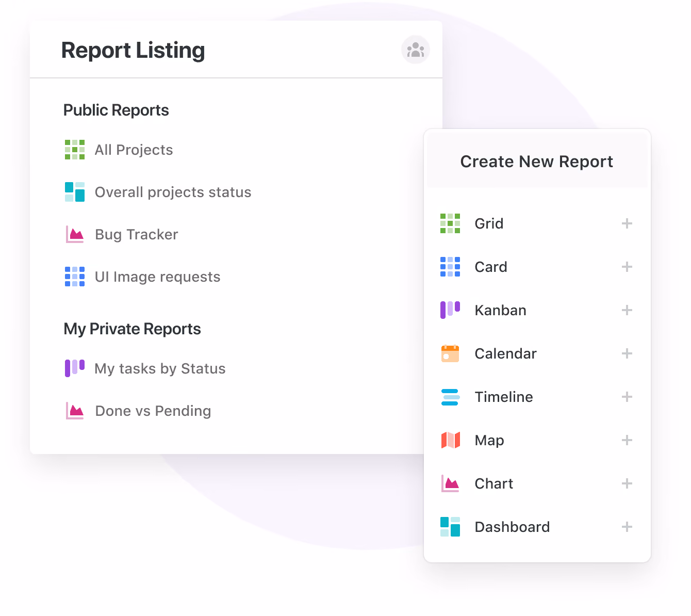Image resolution: width=691 pixels, height=616 pixels.
Task: Click the kanban icon beside My tasks by Status
Action: click(x=75, y=368)
